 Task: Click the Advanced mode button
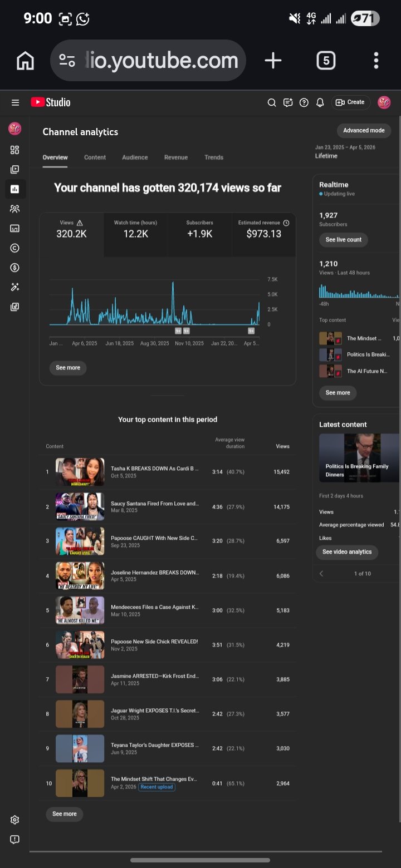pos(364,130)
